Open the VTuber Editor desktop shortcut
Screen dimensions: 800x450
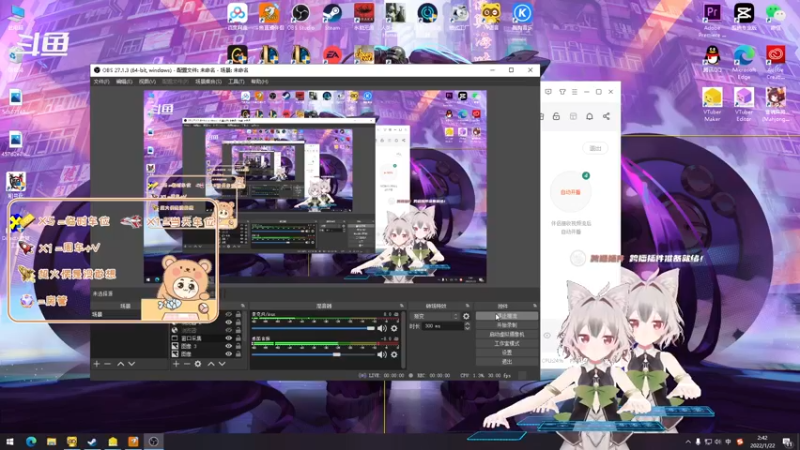[x=744, y=104]
